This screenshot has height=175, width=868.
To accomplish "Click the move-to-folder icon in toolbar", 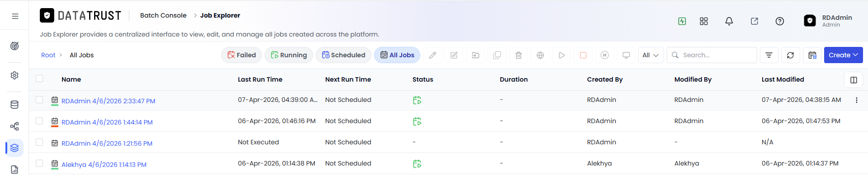I will (475, 55).
